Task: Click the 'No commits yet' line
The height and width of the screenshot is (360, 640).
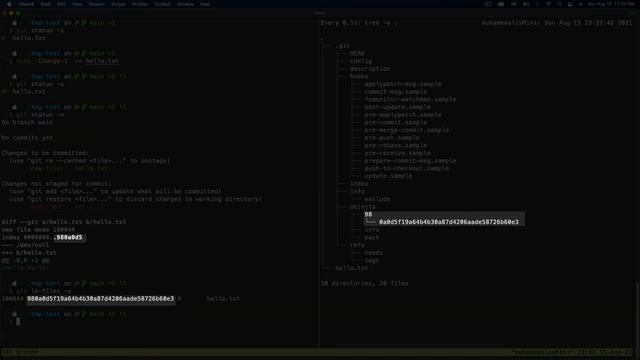Action: (27, 138)
